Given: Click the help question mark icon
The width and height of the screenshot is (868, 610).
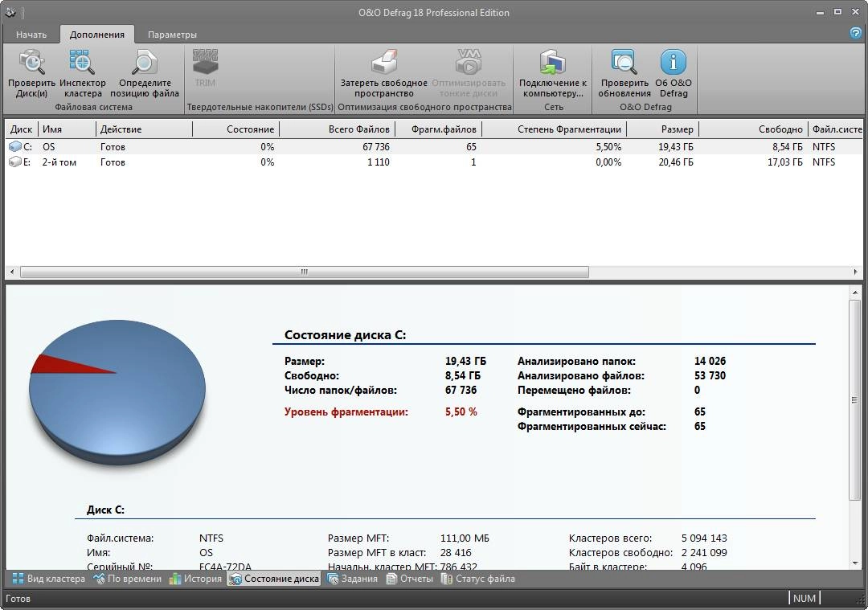Looking at the screenshot, I should 855,33.
